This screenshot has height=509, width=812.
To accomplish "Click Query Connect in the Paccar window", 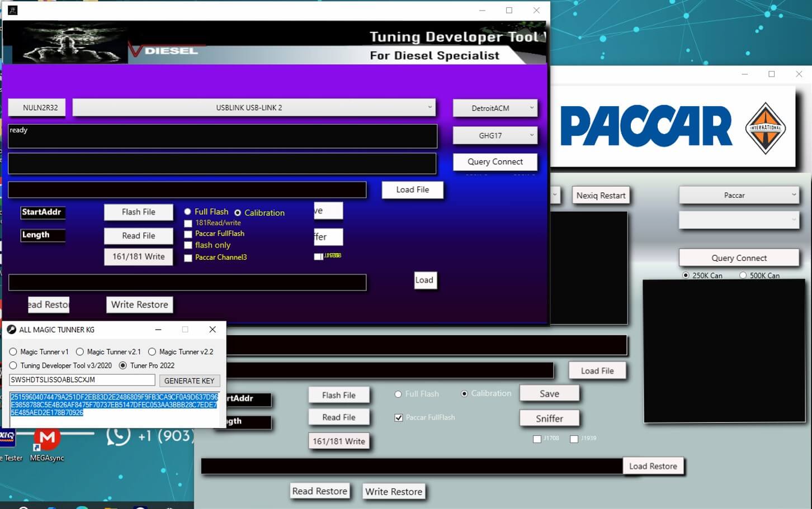I will (x=739, y=258).
